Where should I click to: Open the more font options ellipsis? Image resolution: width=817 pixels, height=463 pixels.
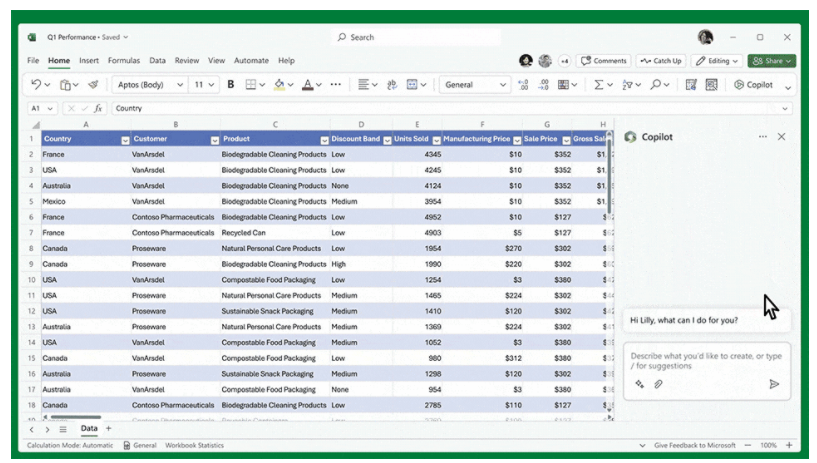click(x=336, y=84)
